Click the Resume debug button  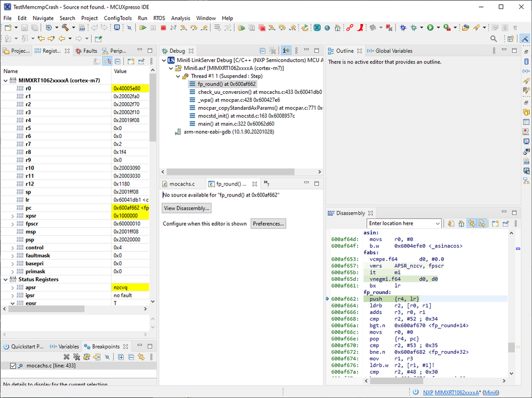(143, 28)
